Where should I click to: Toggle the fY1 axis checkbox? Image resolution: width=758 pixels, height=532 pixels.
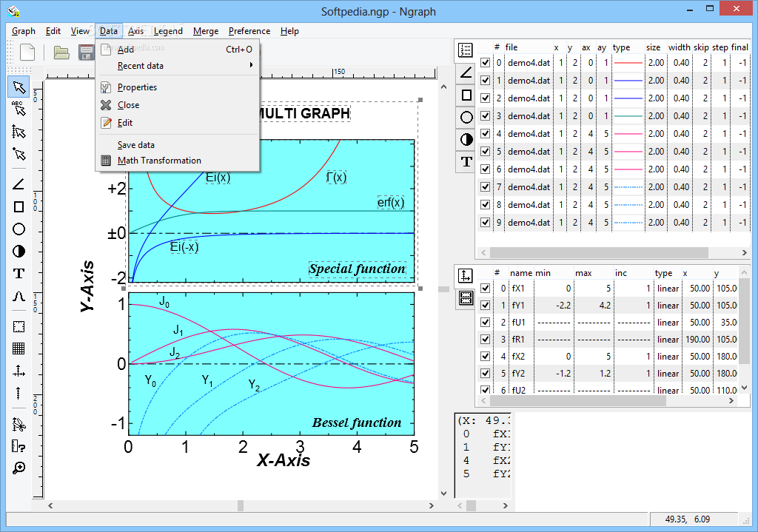click(485, 305)
